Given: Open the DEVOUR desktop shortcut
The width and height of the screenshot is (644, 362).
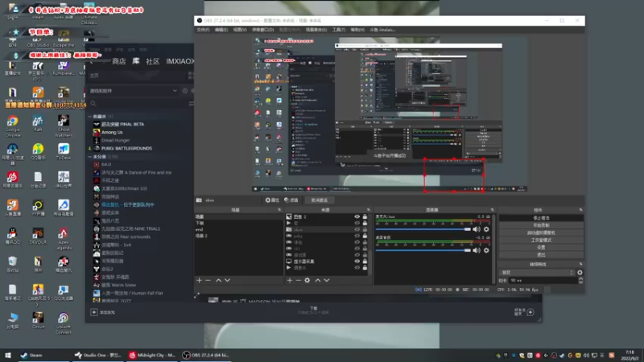Looking at the screenshot, I should (x=38, y=236).
